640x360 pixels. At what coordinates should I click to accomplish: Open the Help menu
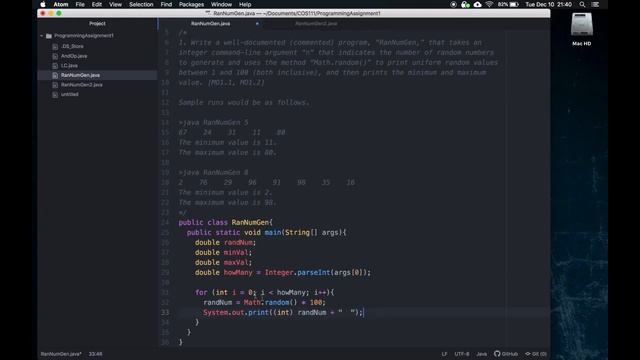pos(245,4)
